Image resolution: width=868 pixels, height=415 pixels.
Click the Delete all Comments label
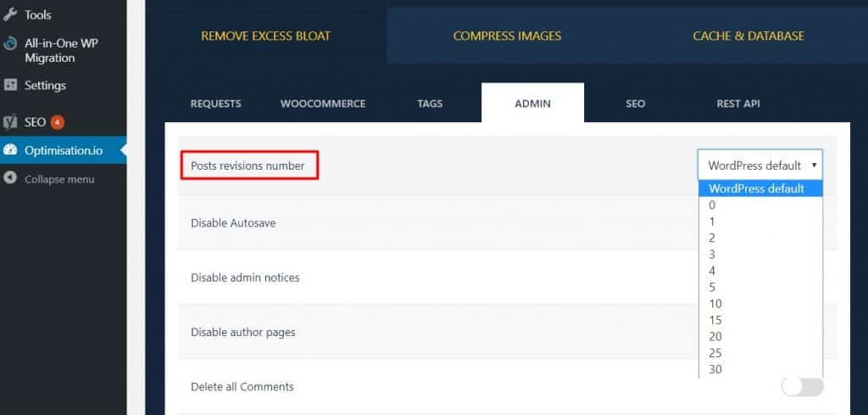click(x=242, y=387)
